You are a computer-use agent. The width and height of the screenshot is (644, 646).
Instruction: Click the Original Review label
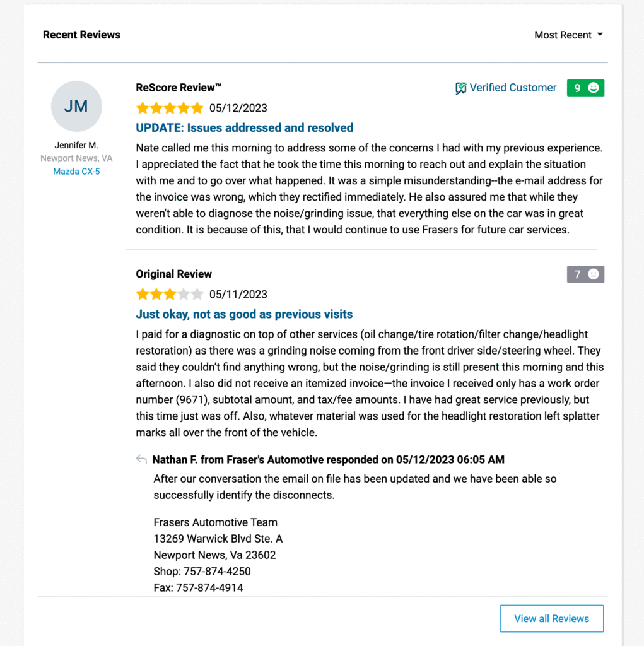point(174,274)
